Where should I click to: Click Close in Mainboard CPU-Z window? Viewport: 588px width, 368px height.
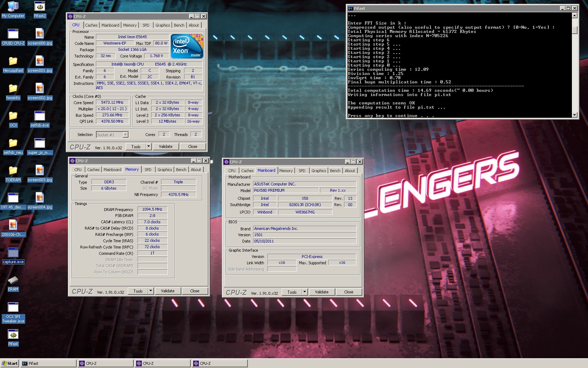[349, 292]
